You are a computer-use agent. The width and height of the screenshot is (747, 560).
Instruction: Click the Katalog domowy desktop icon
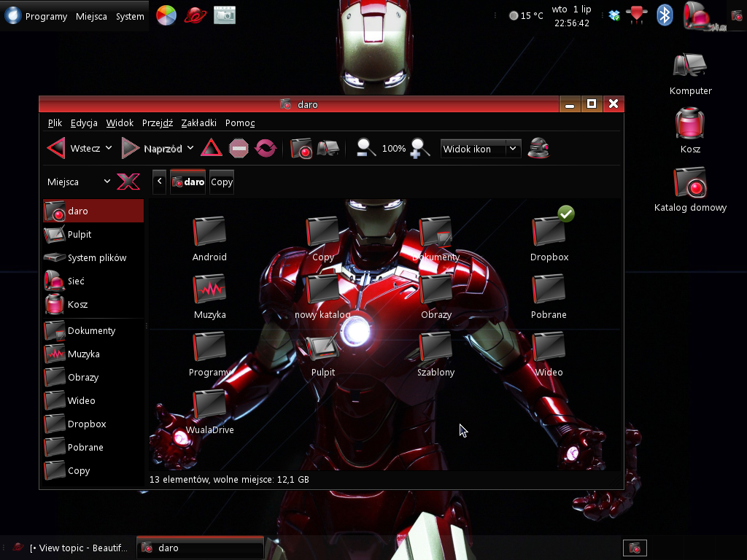tap(690, 182)
